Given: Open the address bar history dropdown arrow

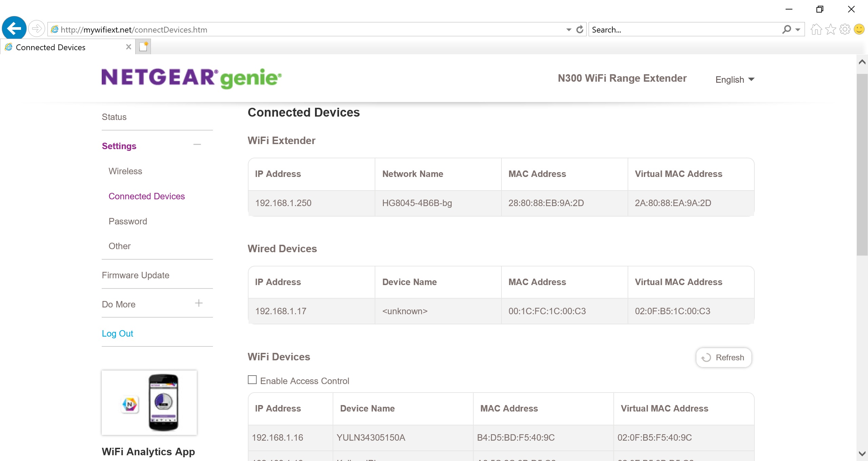Looking at the screenshot, I should click(x=569, y=30).
